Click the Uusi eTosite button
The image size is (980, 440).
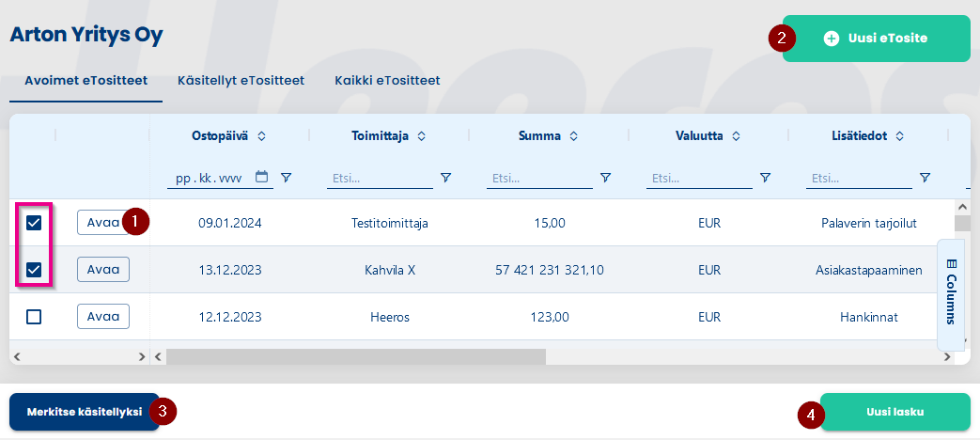click(x=877, y=39)
